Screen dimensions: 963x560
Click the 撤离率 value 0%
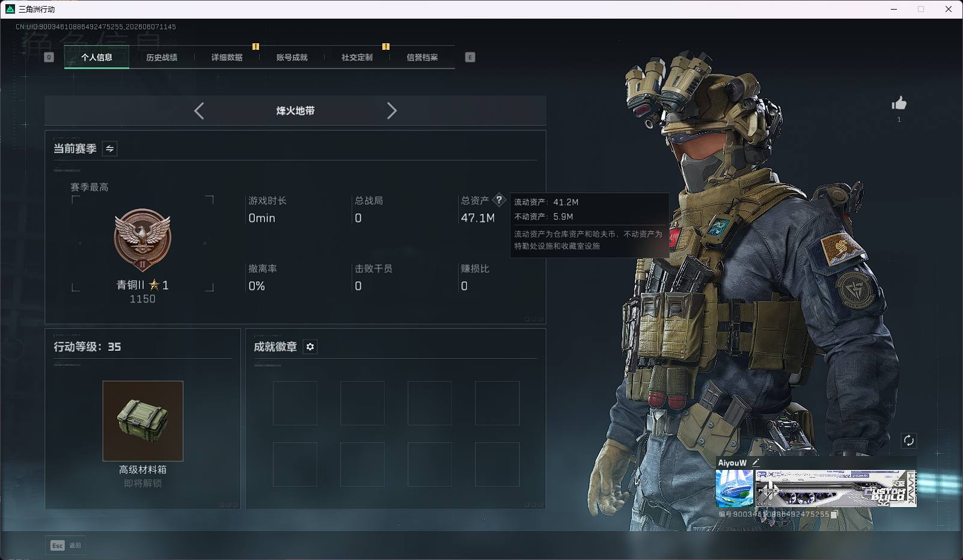point(257,286)
